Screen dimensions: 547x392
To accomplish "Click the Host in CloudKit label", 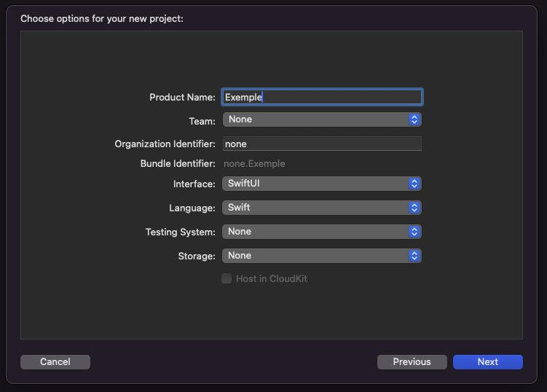I will [272, 279].
